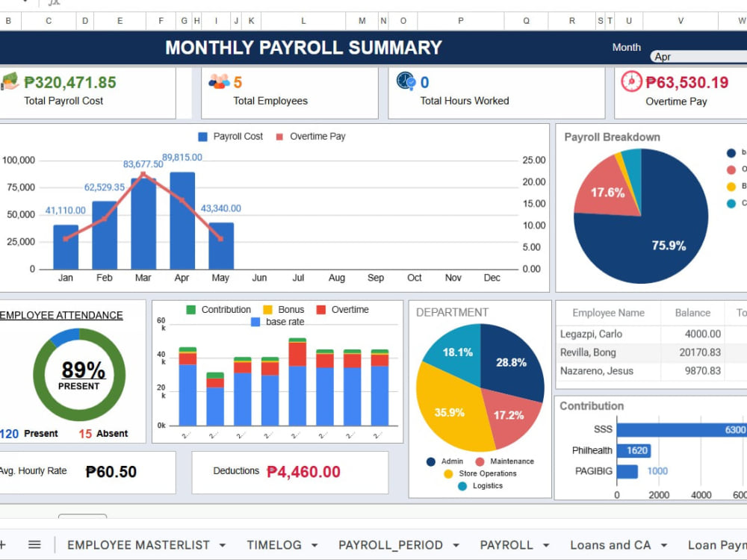Screen dimensions: 747x560
Task: Click the 89% PRESENT attendance donut chart
Action: click(79, 374)
